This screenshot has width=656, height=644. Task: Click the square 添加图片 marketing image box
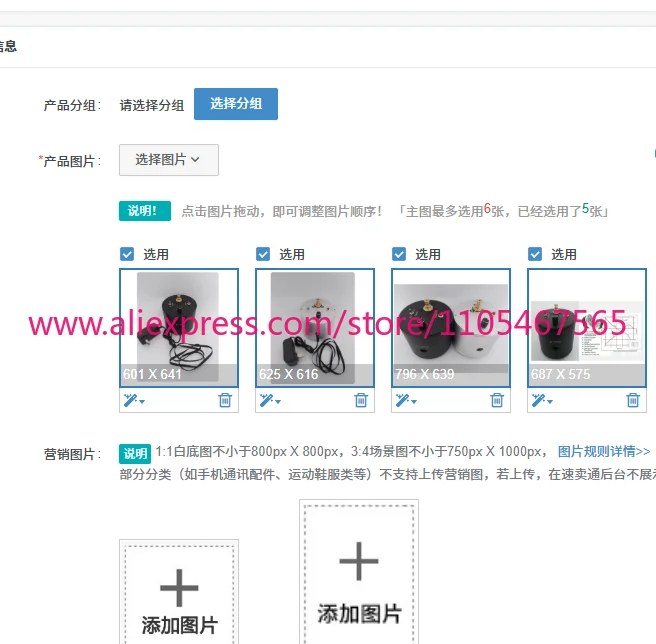click(x=179, y=592)
